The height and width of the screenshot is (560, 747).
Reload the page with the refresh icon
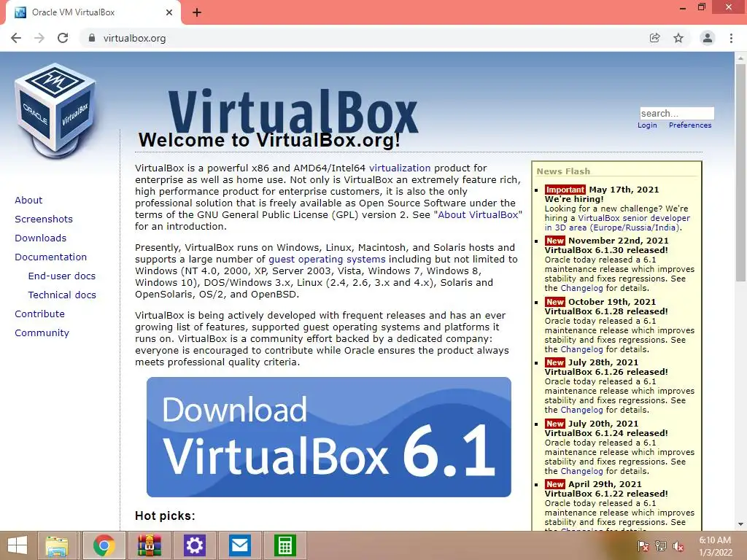click(x=63, y=38)
